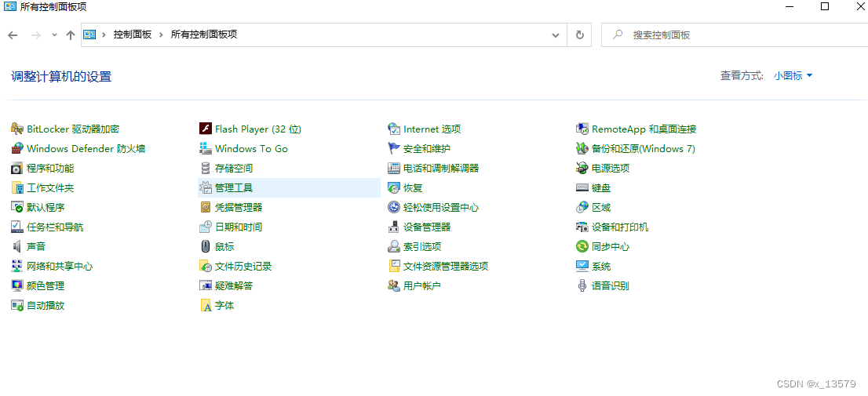The image size is (868, 396).
Task: Click the 电源选项 icon
Action: [582, 168]
